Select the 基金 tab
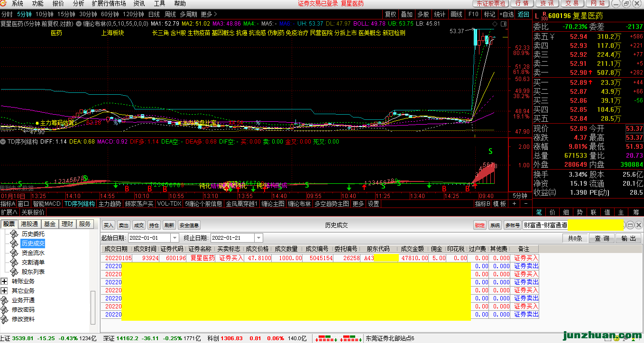Viewport: 644px width, 343px height. tap(50, 224)
